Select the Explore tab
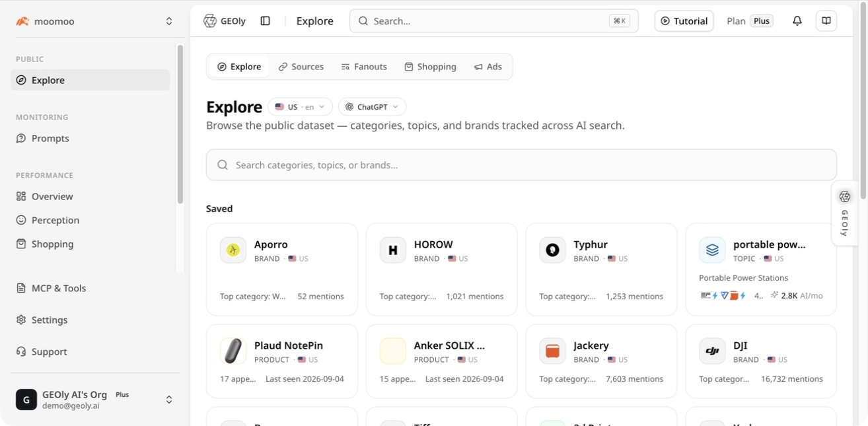The height and width of the screenshot is (426, 868). [239, 67]
